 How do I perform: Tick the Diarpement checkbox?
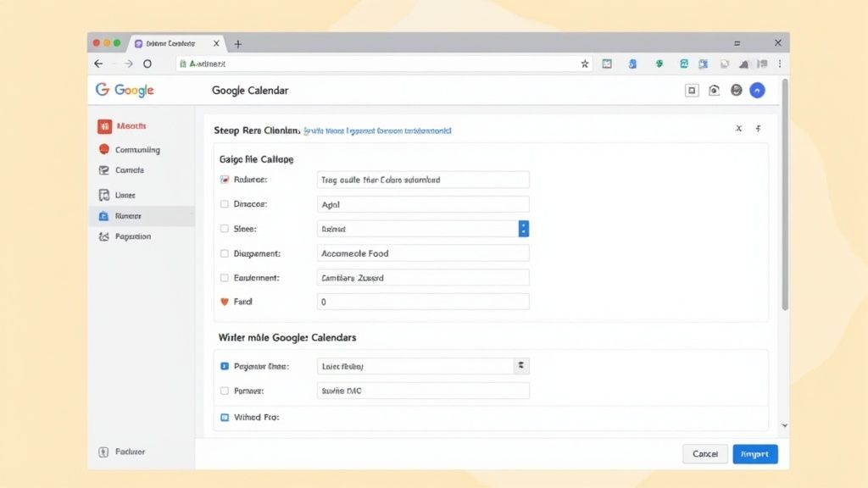(225, 253)
